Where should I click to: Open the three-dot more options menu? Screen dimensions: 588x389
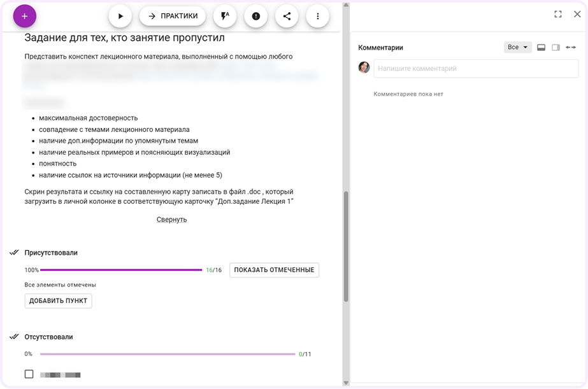[317, 17]
